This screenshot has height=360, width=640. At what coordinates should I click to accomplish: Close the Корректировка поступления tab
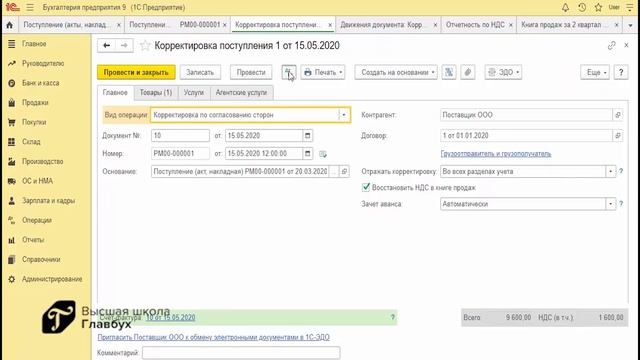330,25
